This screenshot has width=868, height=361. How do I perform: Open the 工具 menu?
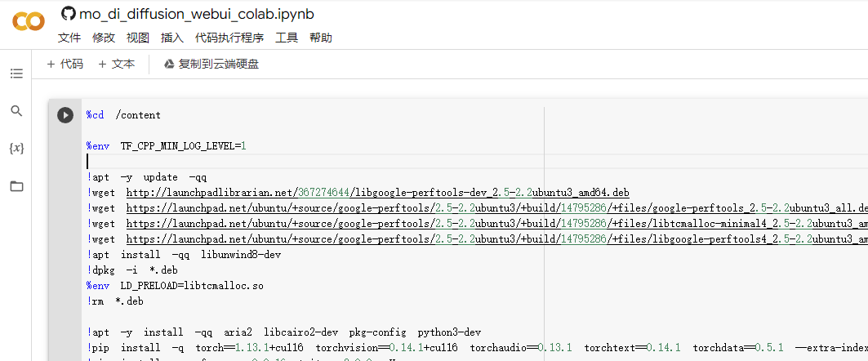pos(287,38)
